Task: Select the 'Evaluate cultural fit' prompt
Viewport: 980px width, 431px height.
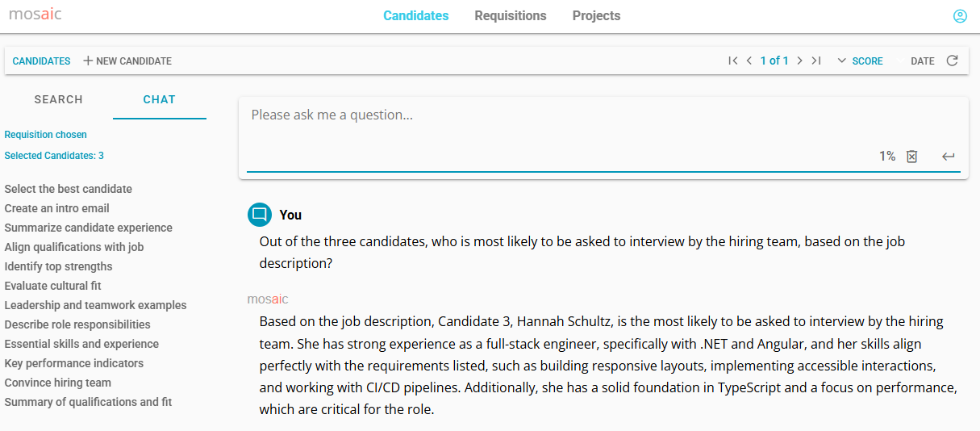Action: (52, 286)
